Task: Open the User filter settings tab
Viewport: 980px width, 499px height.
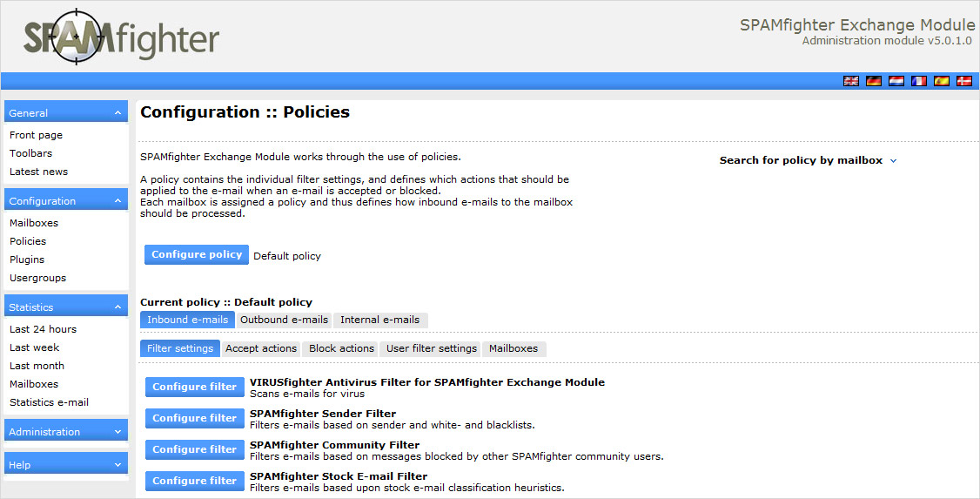Action: 431,348
